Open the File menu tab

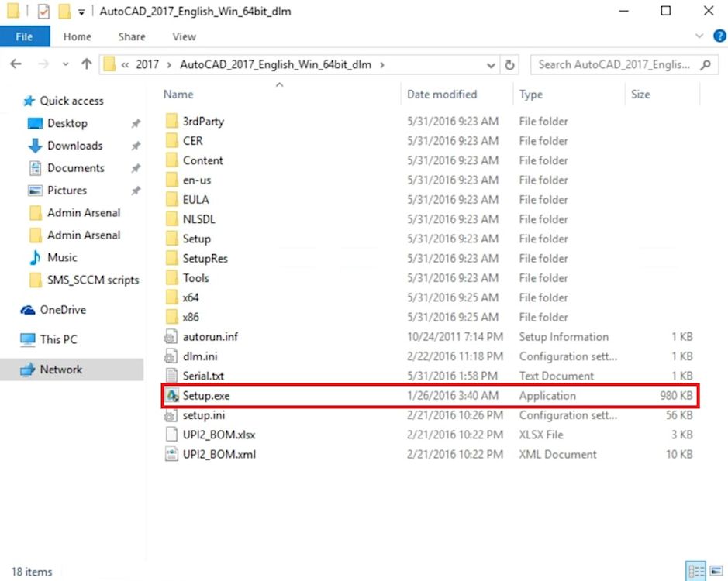coord(25,36)
